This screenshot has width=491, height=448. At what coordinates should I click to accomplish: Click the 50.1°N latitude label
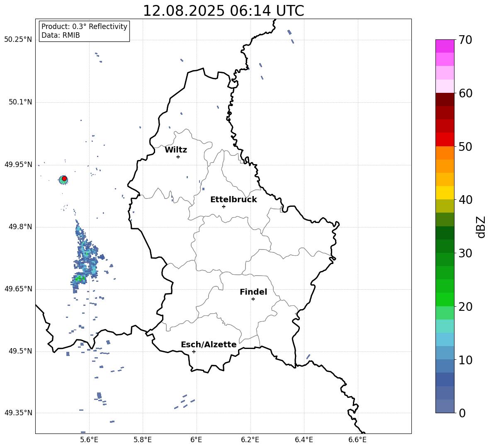point(20,102)
